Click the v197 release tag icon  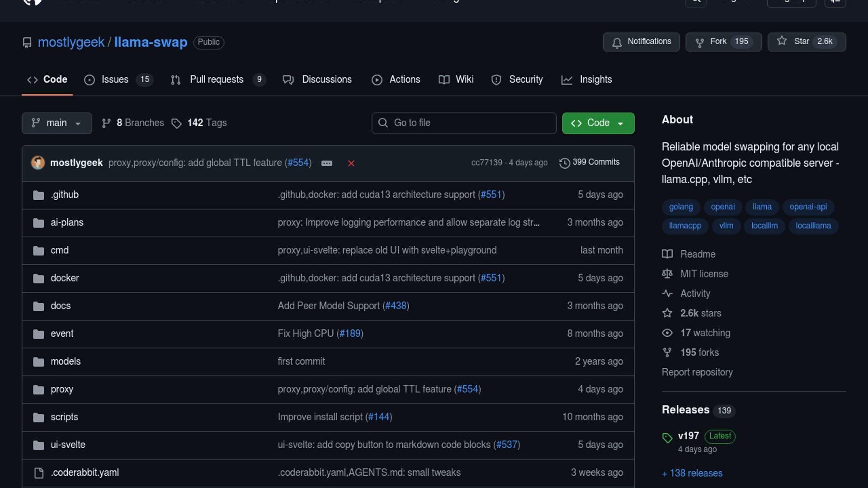(667, 437)
